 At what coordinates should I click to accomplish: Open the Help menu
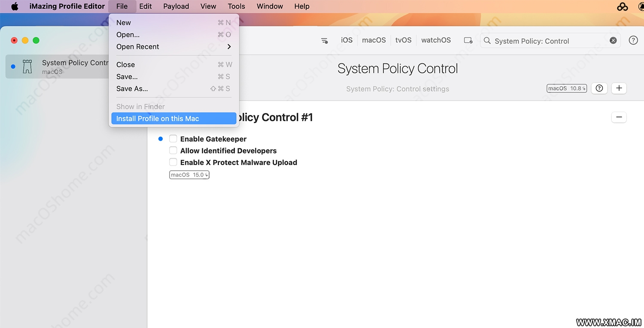pos(302,6)
